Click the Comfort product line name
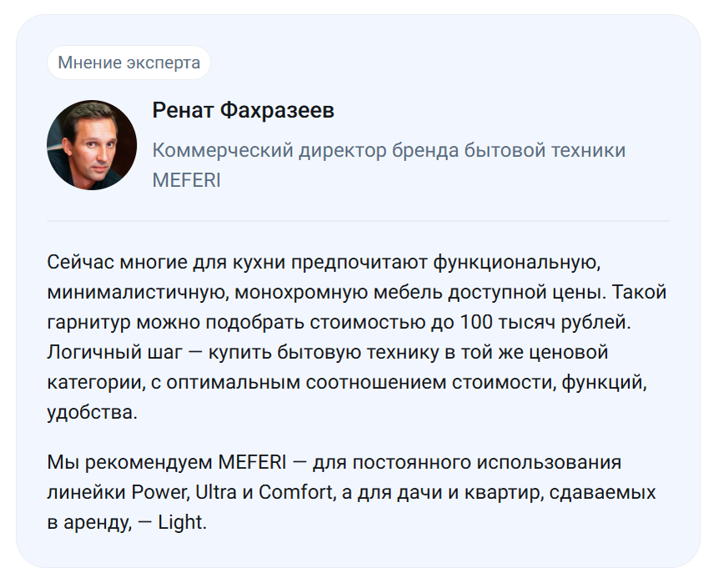This screenshot has width=714, height=588. coord(296,492)
